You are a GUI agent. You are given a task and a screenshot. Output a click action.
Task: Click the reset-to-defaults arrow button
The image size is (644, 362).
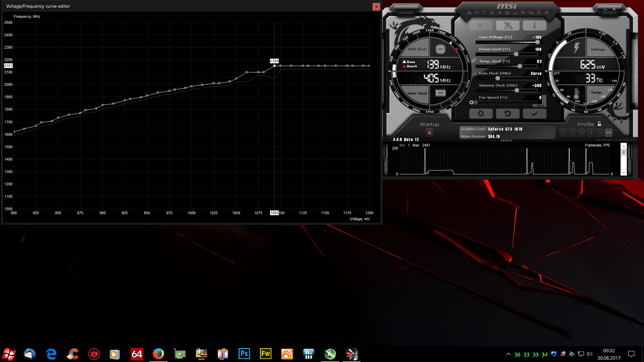tap(507, 114)
